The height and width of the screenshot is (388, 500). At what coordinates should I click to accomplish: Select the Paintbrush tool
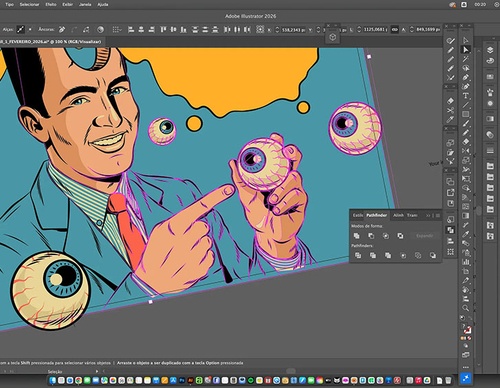[x=466, y=123]
